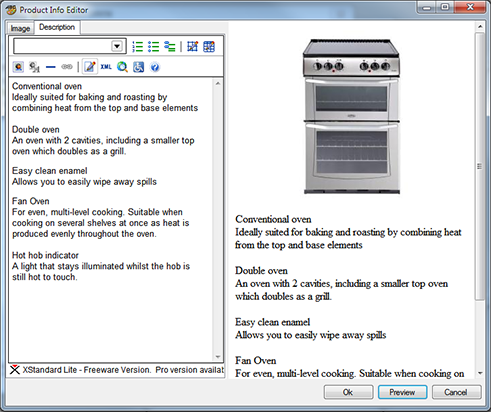Click the hyperlink chain icon
This screenshot has width=491, height=412.
click(x=67, y=67)
